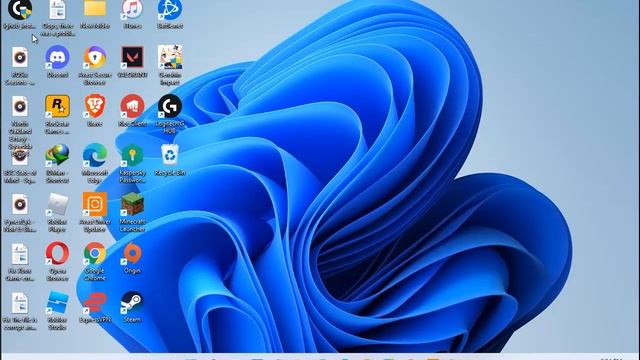Select the 'Fix Xbox Game' document file
Image resolution: width=640 pixels, height=360 pixels.
[20, 261]
